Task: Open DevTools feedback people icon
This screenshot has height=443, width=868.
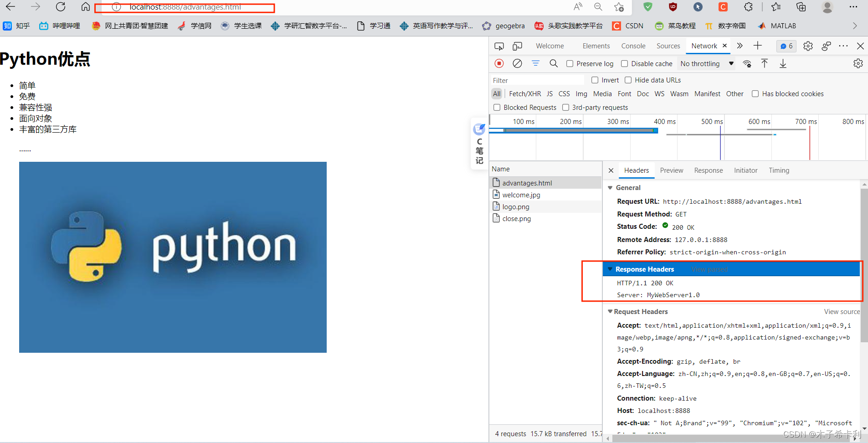Action: click(826, 46)
